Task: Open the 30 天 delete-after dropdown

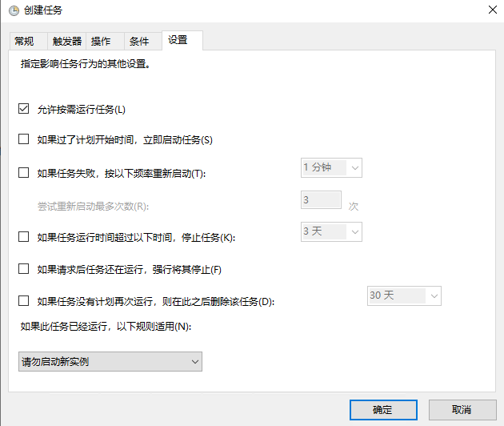Action: click(x=404, y=295)
